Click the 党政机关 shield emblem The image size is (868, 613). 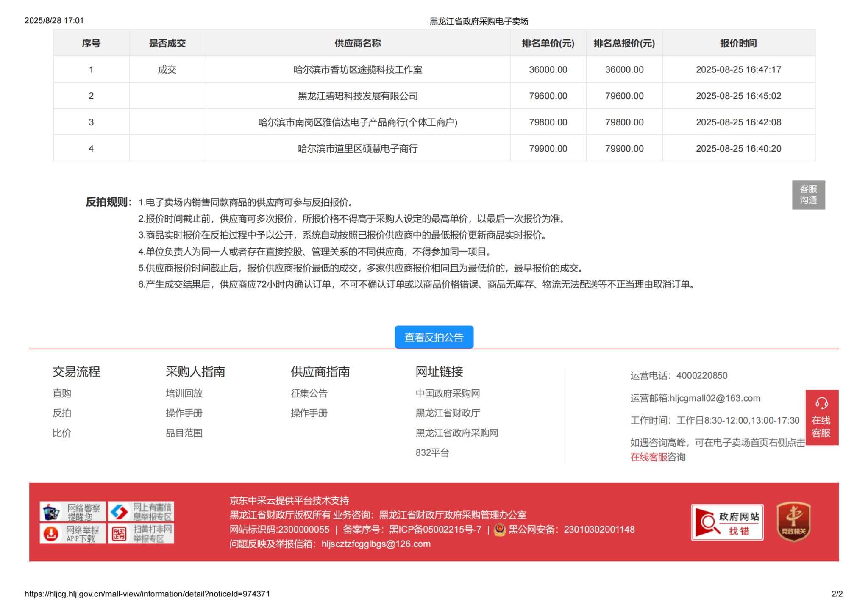point(793,521)
